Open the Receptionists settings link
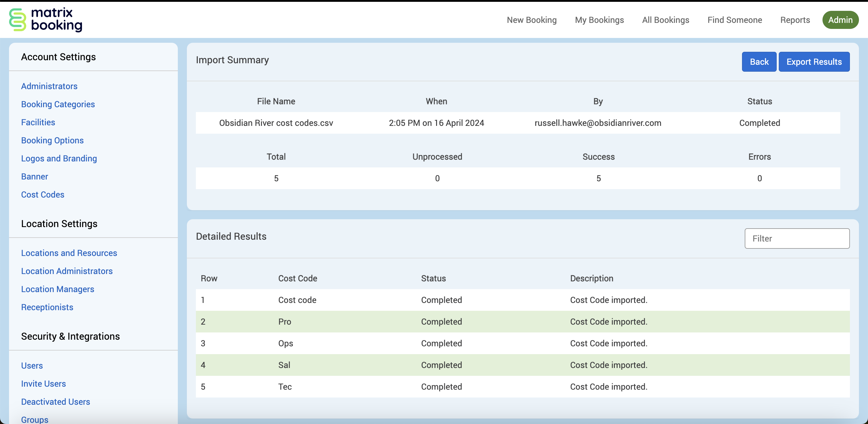This screenshot has width=868, height=424. pyautogui.click(x=47, y=307)
